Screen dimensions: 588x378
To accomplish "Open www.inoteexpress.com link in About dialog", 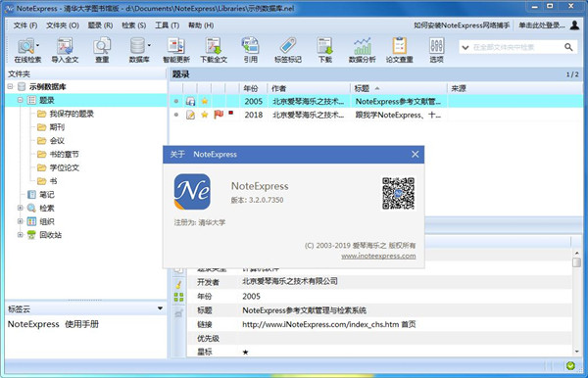I will pos(378,256).
